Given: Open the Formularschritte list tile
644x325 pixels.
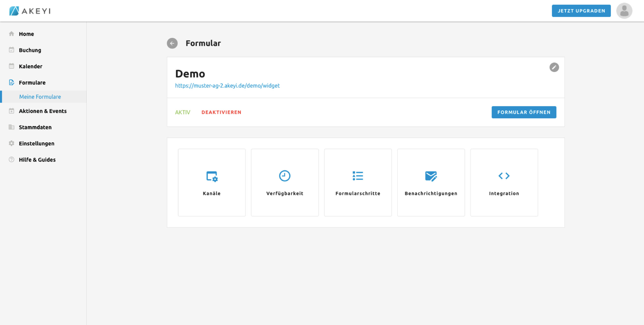Looking at the screenshot, I should 358,182.
